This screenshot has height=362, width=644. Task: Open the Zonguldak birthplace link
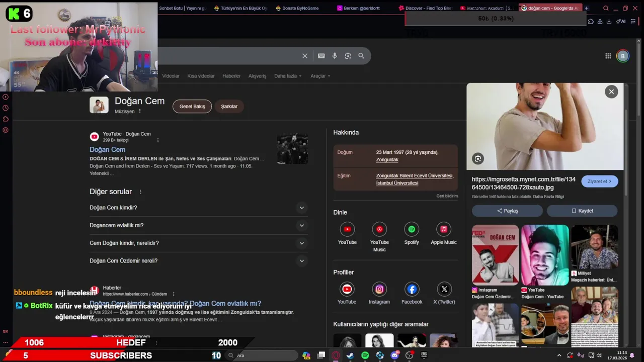[387, 160]
